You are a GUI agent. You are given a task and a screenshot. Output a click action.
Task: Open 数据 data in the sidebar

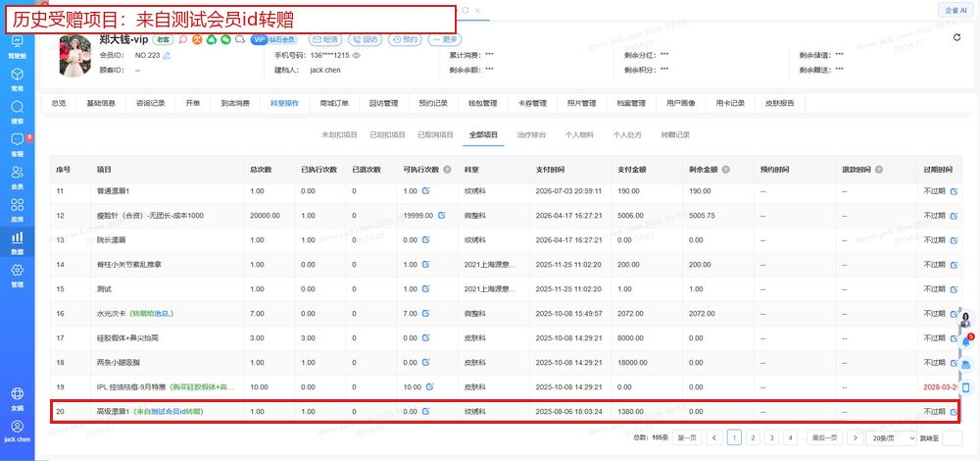18,242
